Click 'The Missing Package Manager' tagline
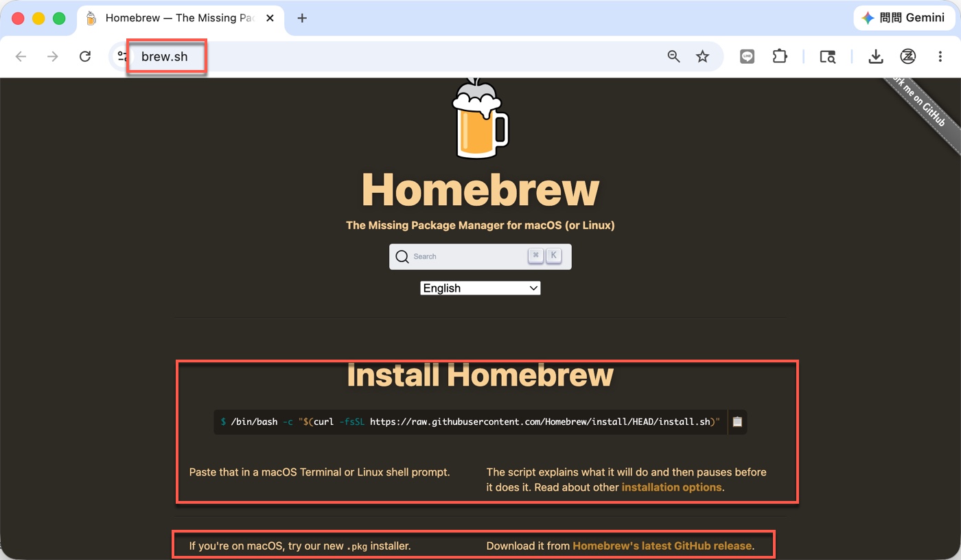Image resolution: width=961 pixels, height=560 pixels. click(480, 225)
